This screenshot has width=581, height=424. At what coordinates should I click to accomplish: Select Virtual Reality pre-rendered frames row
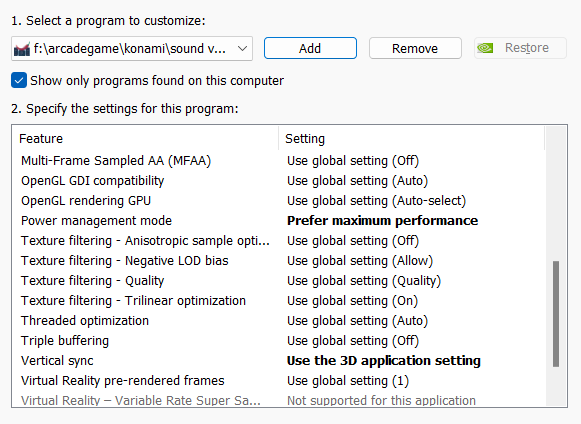279,381
